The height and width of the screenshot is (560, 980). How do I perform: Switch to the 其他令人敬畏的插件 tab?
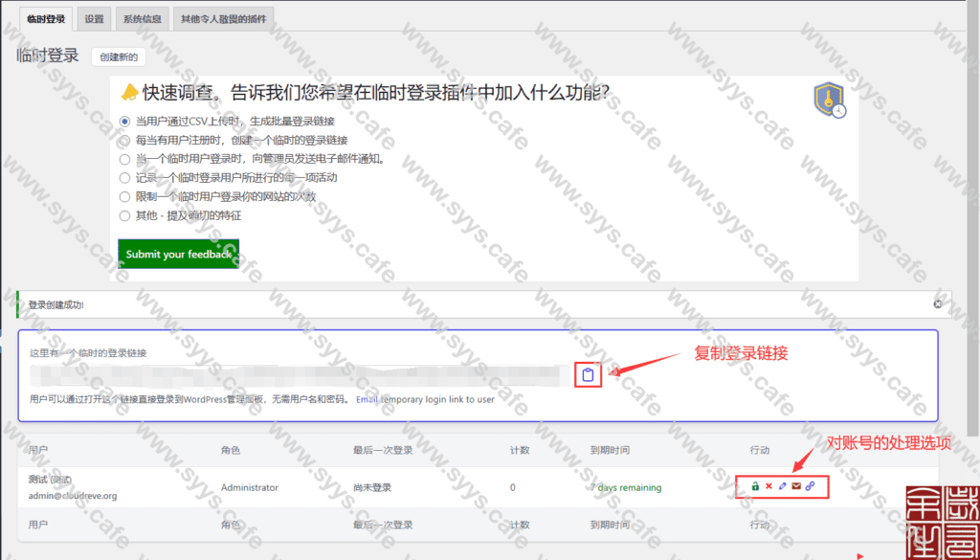(223, 18)
